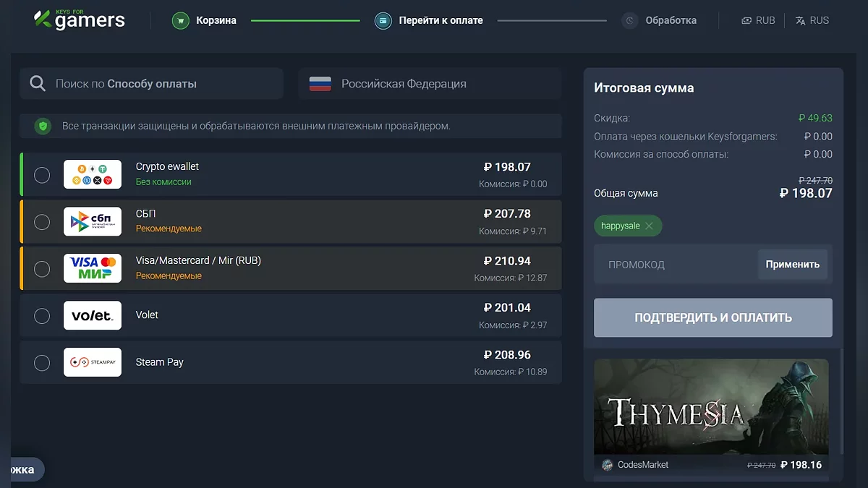The height and width of the screenshot is (488, 868).
Task: Click the Steam Pay logo
Action: pyautogui.click(x=93, y=363)
